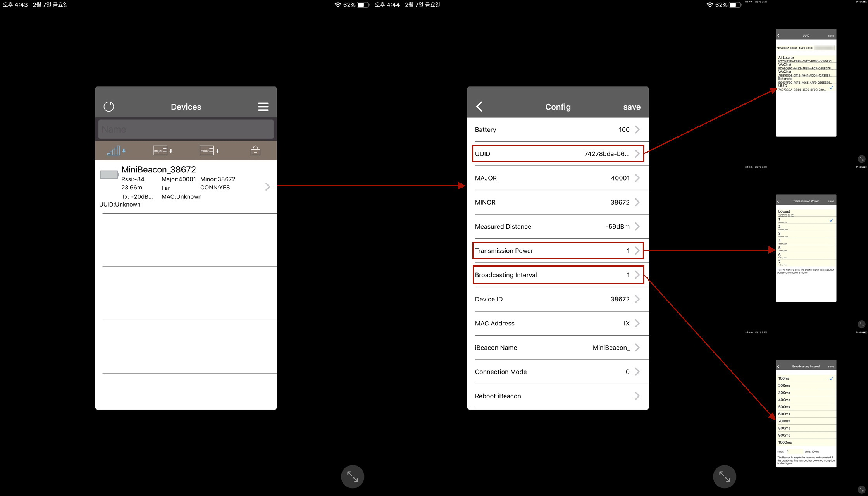Open the hamburger menu in Devices

(263, 107)
